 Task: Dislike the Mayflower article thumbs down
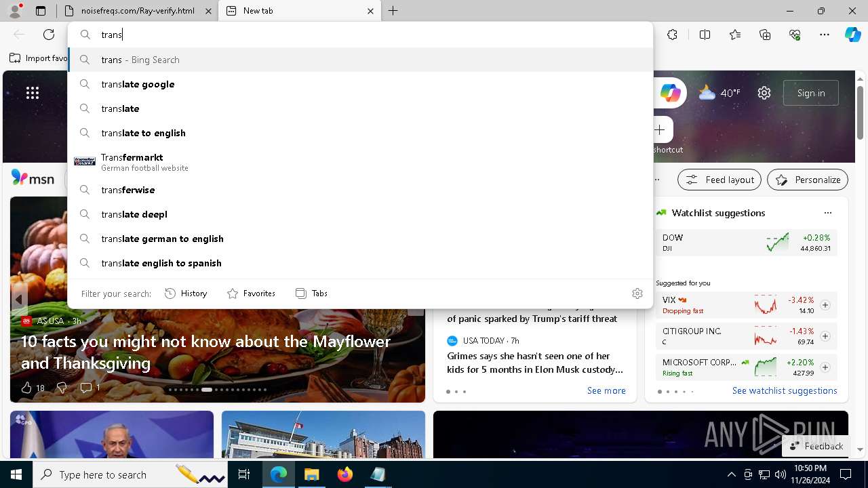62,388
